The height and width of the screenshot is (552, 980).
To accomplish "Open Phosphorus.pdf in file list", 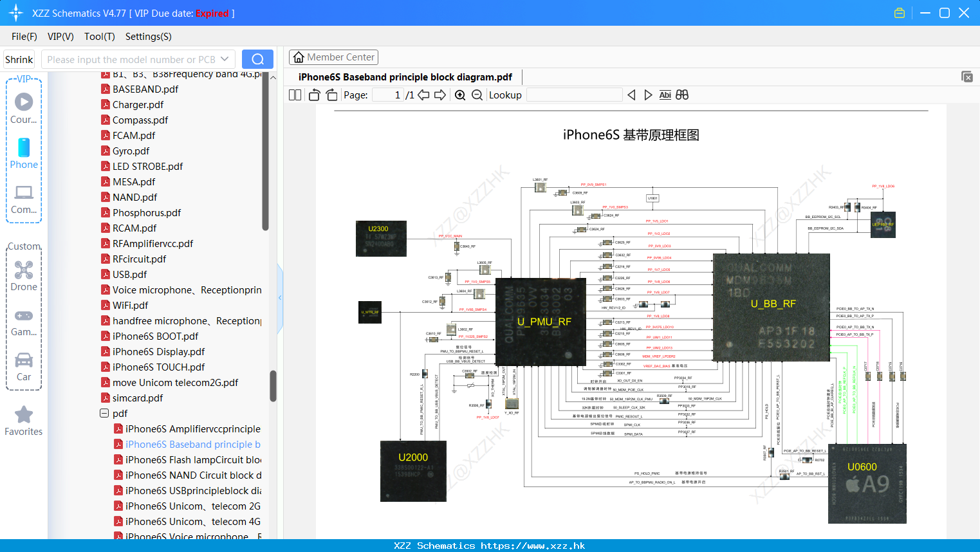I will pyautogui.click(x=147, y=213).
